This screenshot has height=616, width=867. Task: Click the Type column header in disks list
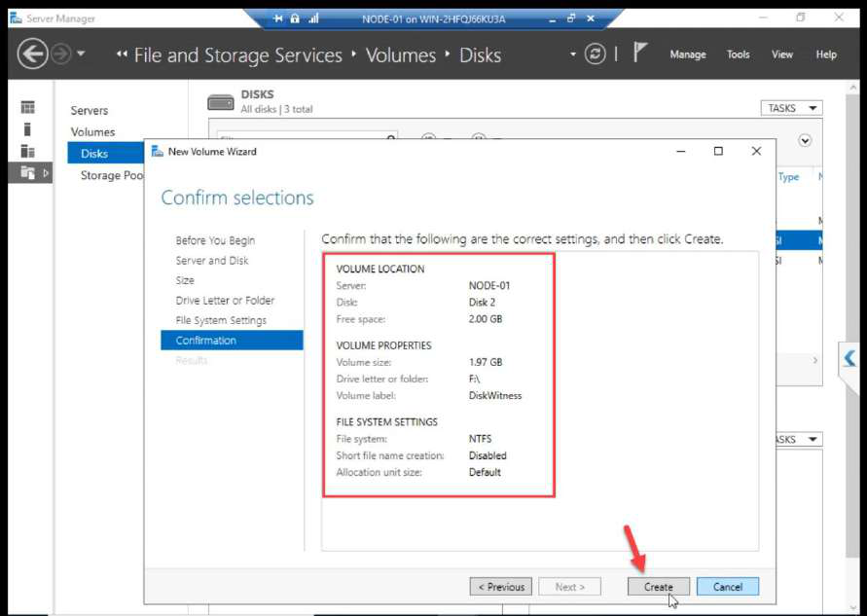788,176
